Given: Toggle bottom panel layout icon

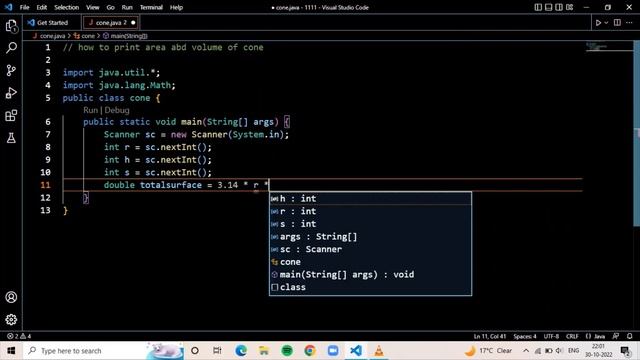Looking at the screenshot, I should pyautogui.click(x=549, y=7).
